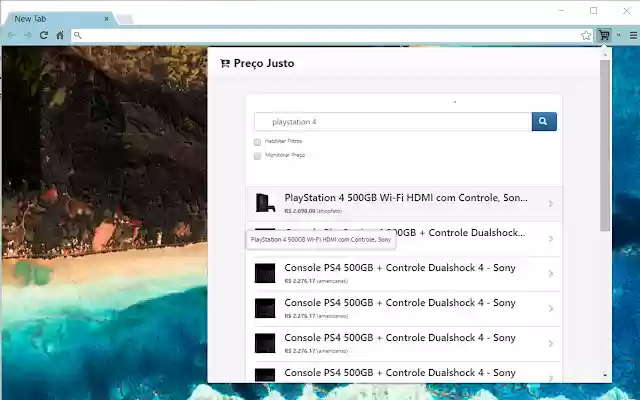Enable the Habilitar Filtros checkbox
The image size is (640, 400).
(257, 142)
